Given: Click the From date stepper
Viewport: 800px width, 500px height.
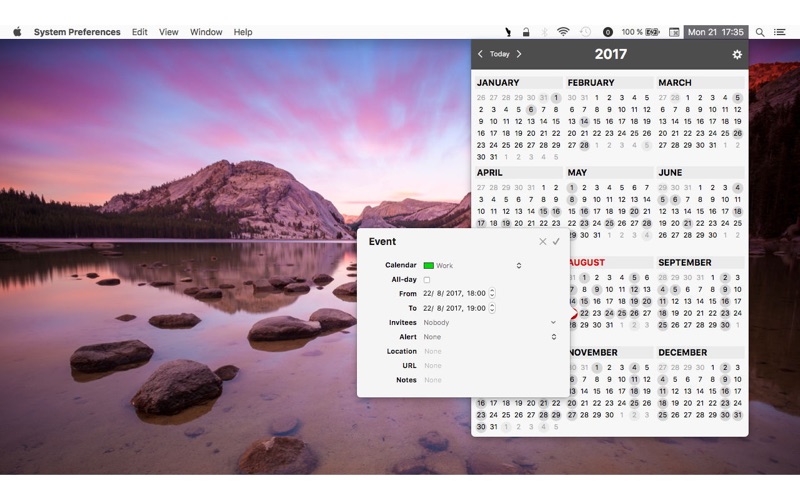Looking at the screenshot, I should (492, 293).
